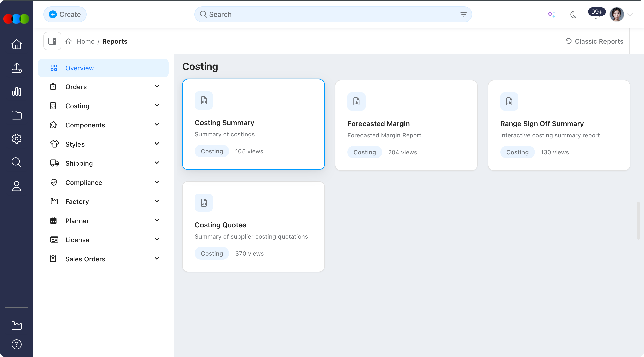Viewport: 644px width, 357px height.
Task: Click the Costing tag on the Forecasted Margin card
Action: click(365, 152)
